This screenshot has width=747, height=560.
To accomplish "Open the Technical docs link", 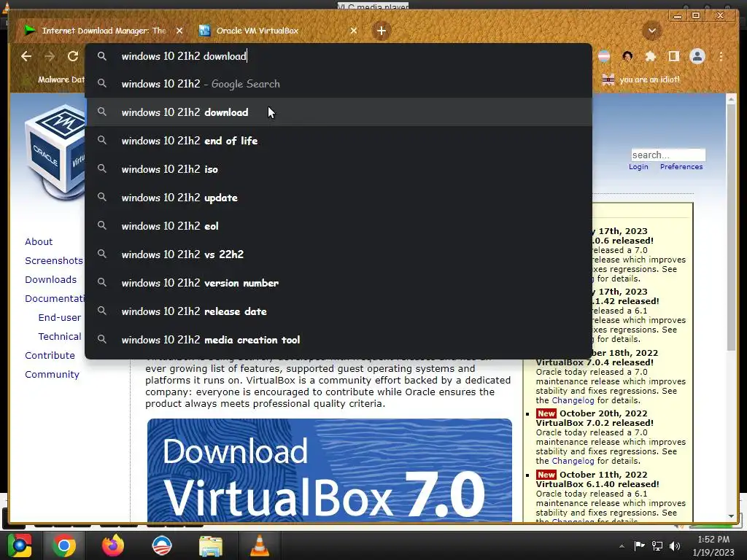I will (x=60, y=337).
